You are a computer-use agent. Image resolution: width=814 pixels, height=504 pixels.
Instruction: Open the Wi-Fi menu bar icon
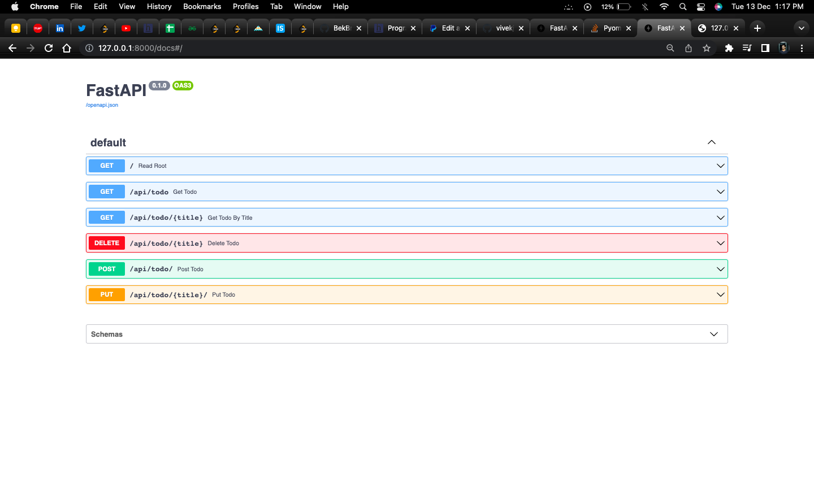(x=664, y=7)
